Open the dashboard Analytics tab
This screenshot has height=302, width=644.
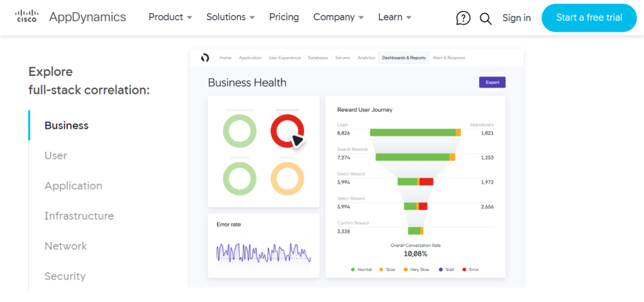[x=366, y=58]
